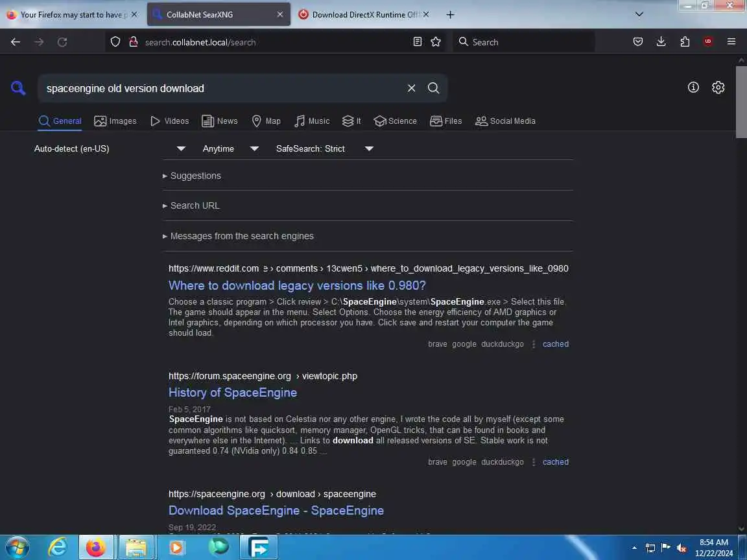Screen dimensions: 747x560
Task: Open SearXNG preferences gear icon
Action: [718, 87]
